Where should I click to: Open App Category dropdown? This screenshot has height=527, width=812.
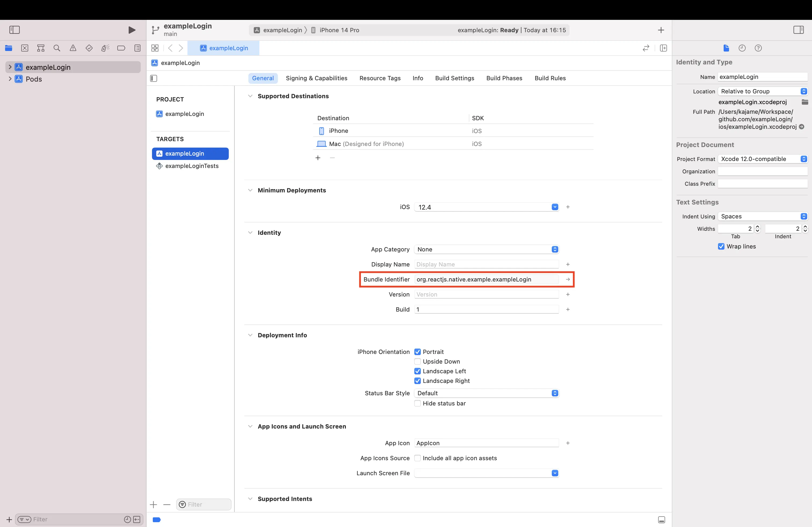[x=487, y=250]
